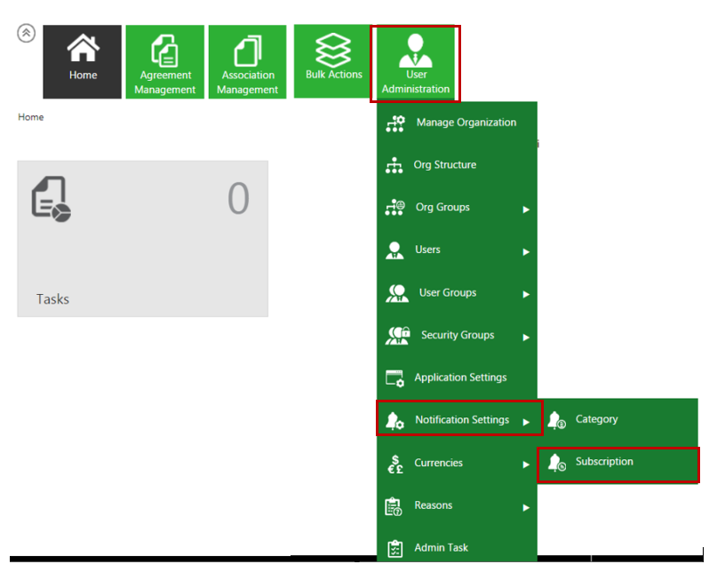Collapse the top navigation with chevron button

point(27,33)
